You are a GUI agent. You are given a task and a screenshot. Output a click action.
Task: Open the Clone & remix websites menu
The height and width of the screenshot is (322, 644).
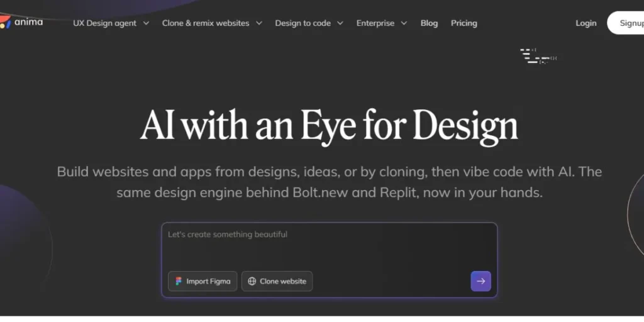(206, 23)
